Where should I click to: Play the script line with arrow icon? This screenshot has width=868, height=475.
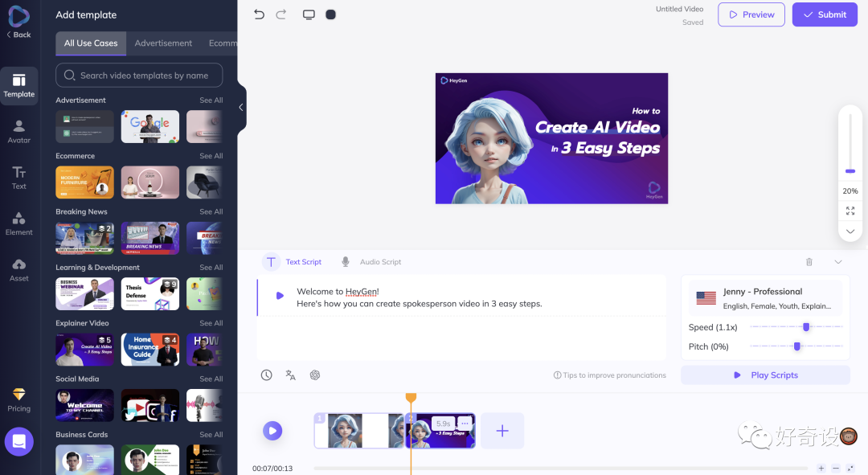click(x=280, y=296)
